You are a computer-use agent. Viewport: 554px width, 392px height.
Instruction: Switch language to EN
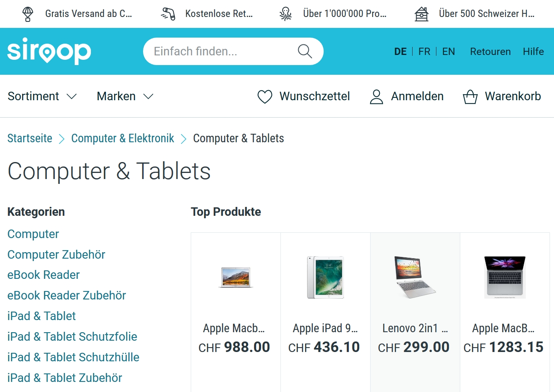(449, 51)
